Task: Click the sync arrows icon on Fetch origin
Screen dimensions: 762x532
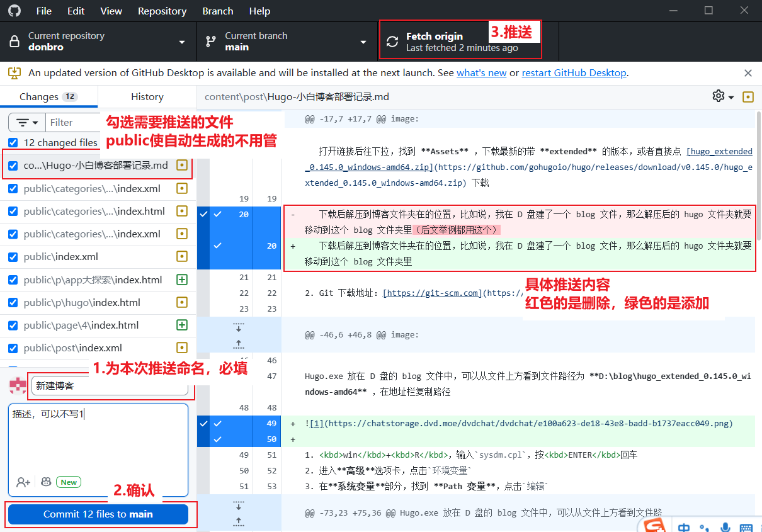Action: click(x=392, y=42)
